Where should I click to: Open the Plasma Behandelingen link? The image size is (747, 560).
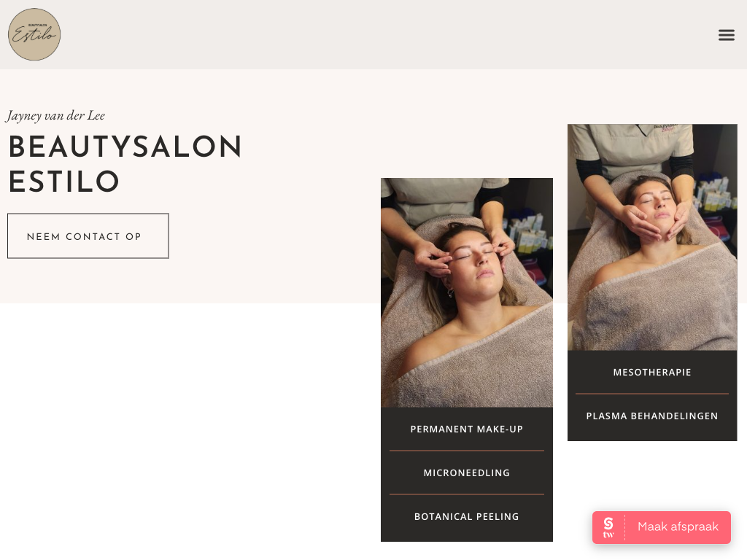pos(651,416)
